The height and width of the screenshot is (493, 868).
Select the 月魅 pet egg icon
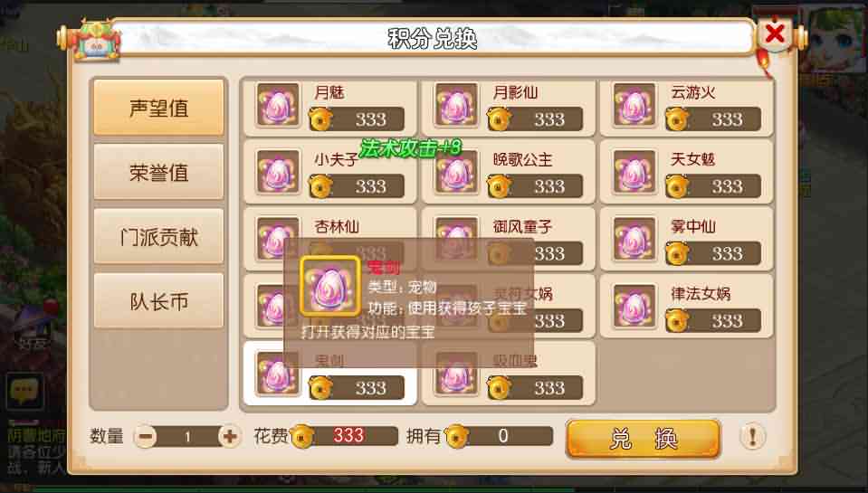click(x=278, y=104)
